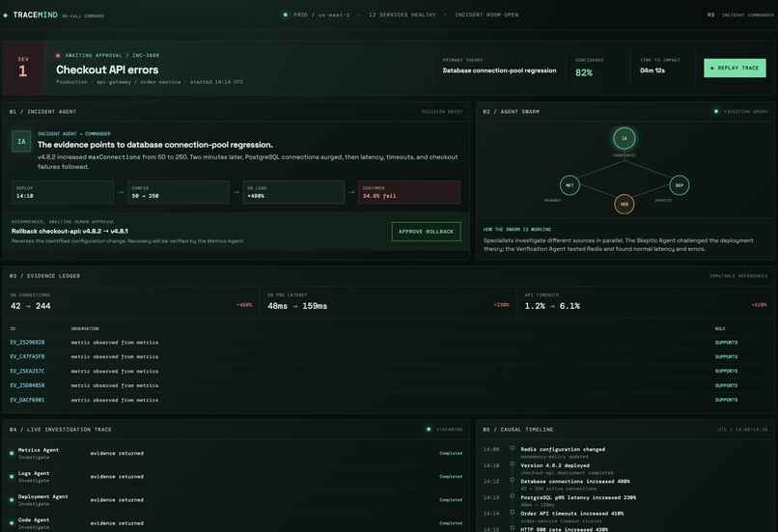Click the INC-3899 awaiting approval label

click(112, 56)
